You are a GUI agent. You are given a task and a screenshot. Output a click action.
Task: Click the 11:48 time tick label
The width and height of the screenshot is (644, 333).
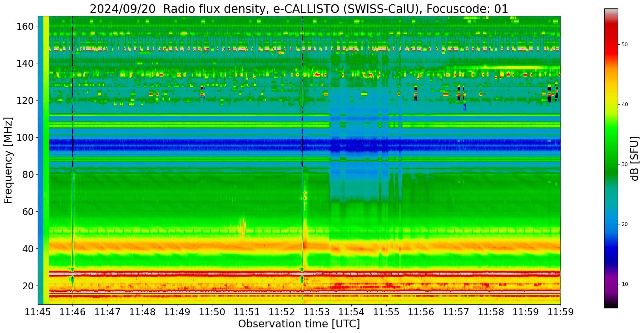143,312
